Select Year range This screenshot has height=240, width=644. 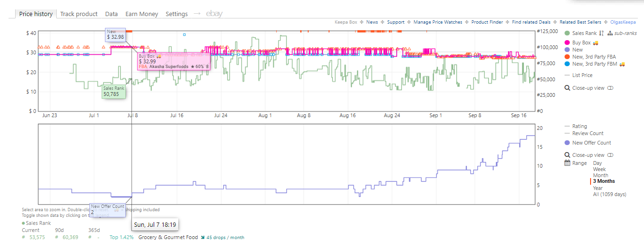tap(598, 188)
